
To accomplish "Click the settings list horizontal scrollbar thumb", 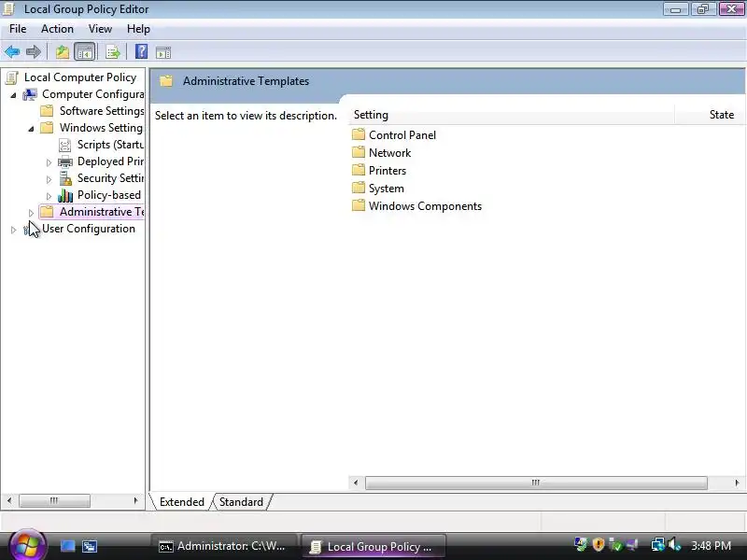I will tap(536, 483).
